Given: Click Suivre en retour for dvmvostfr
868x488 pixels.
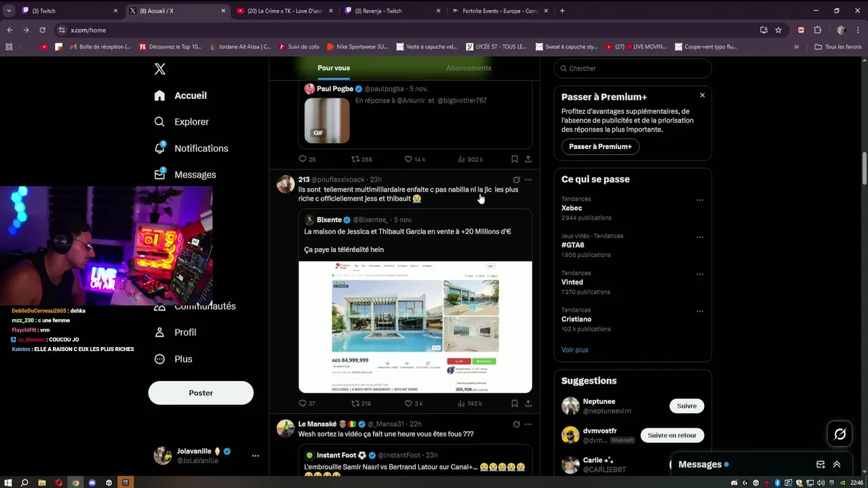Looking at the screenshot, I should [x=672, y=435].
